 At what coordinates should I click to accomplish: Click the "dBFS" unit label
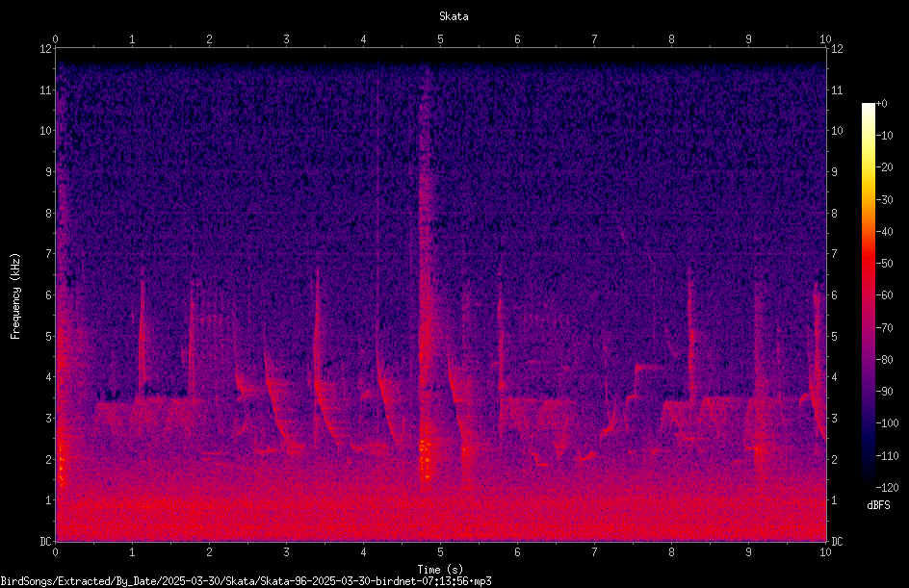[878, 505]
